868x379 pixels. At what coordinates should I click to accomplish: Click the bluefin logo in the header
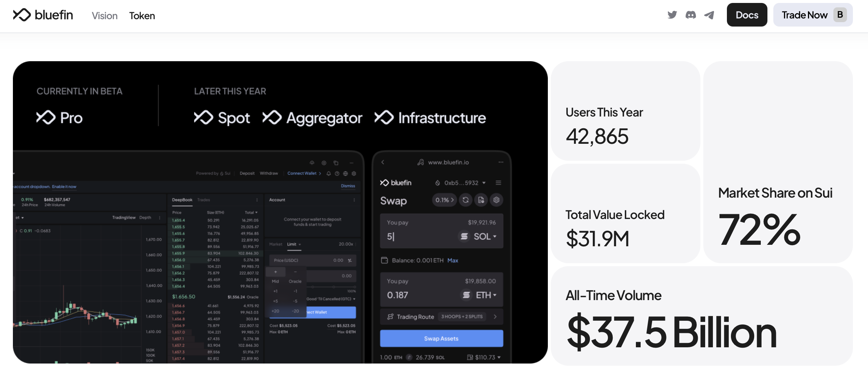43,15
